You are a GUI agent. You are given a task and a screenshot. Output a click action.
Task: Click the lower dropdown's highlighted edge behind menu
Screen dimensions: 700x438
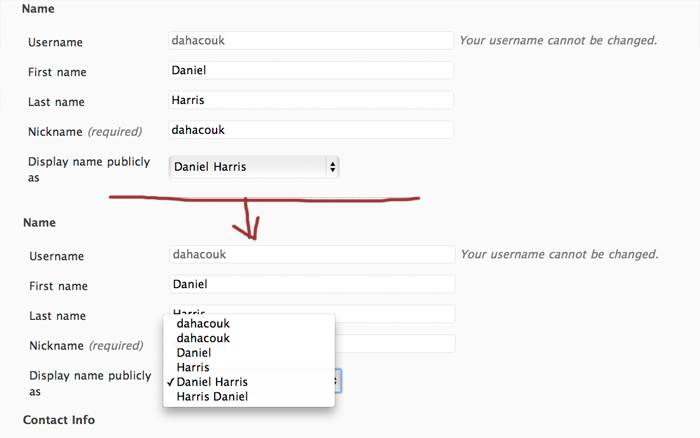[338, 381]
